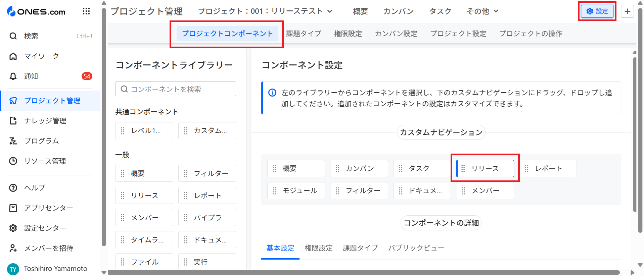Click the blue 設定 button
The height and width of the screenshot is (276, 644).
click(x=597, y=11)
